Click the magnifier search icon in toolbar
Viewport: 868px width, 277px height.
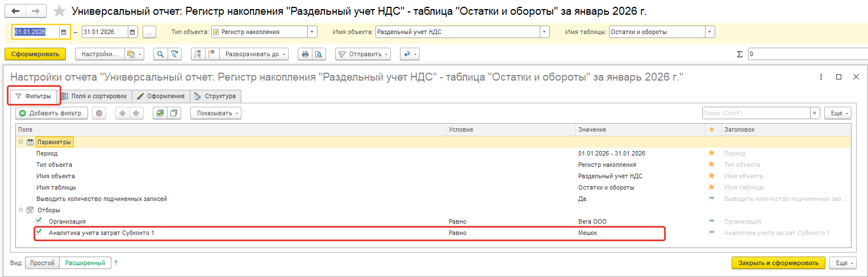161,54
